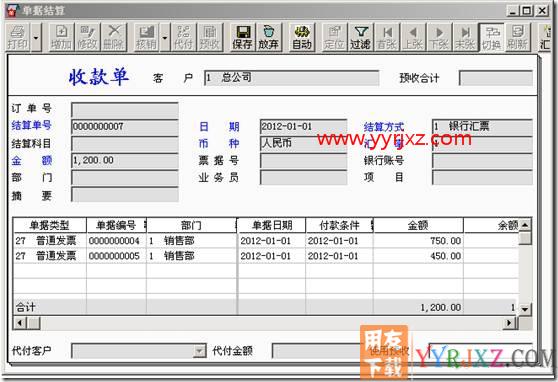558x382 pixels.
Task: Open the dropdown arrow beside 打印
Action: 36,37
